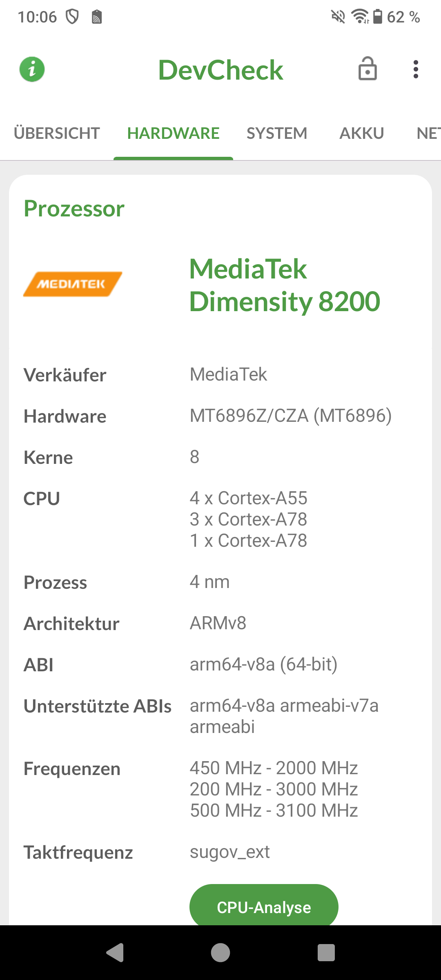441x980 pixels.
Task: Tap the CPU-Analyse button
Action: click(x=264, y=906)
